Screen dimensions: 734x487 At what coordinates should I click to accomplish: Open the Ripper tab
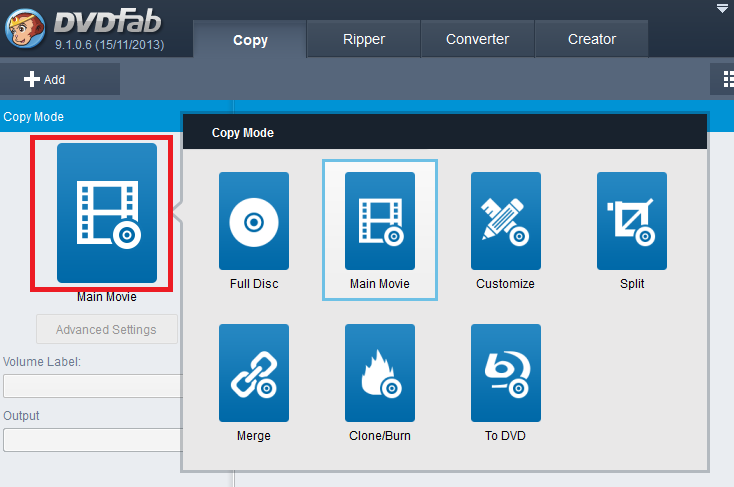pyautogui.click(x=362, y=40)
